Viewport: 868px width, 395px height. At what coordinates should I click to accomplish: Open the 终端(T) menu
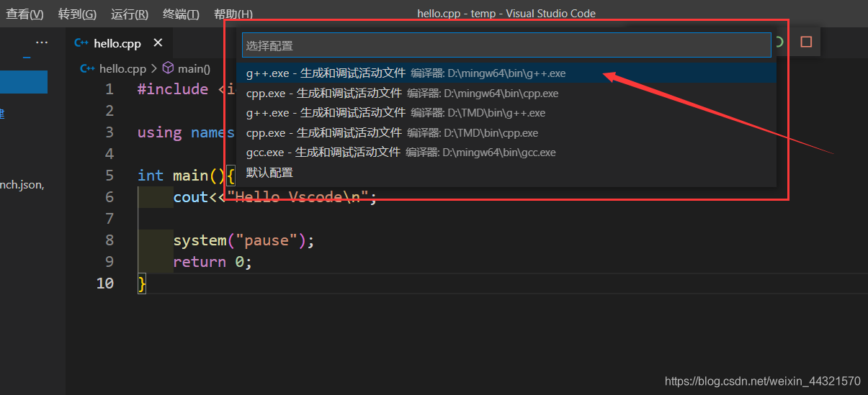181,14
